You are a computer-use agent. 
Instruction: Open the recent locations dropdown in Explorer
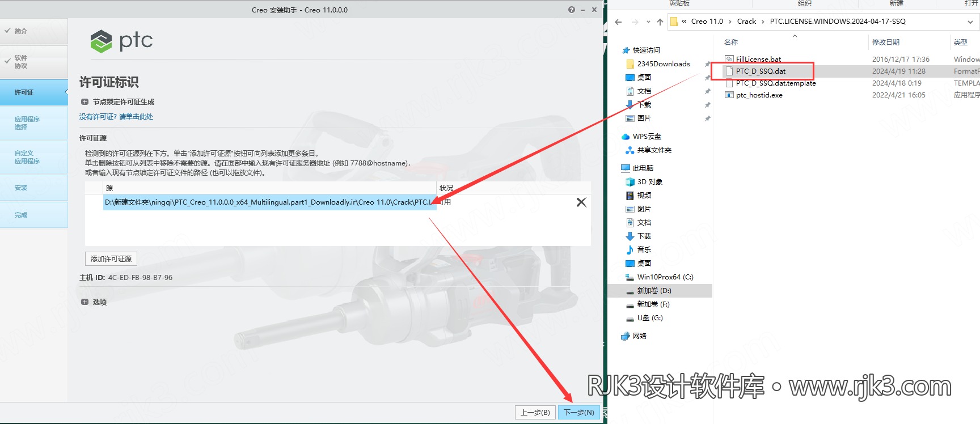[648, 22]
